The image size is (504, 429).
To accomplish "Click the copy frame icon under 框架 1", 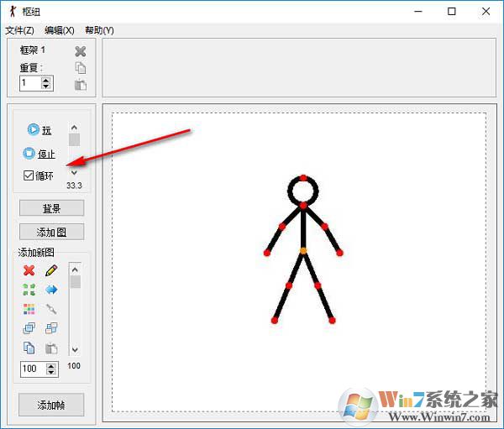I will click(81, 68).
